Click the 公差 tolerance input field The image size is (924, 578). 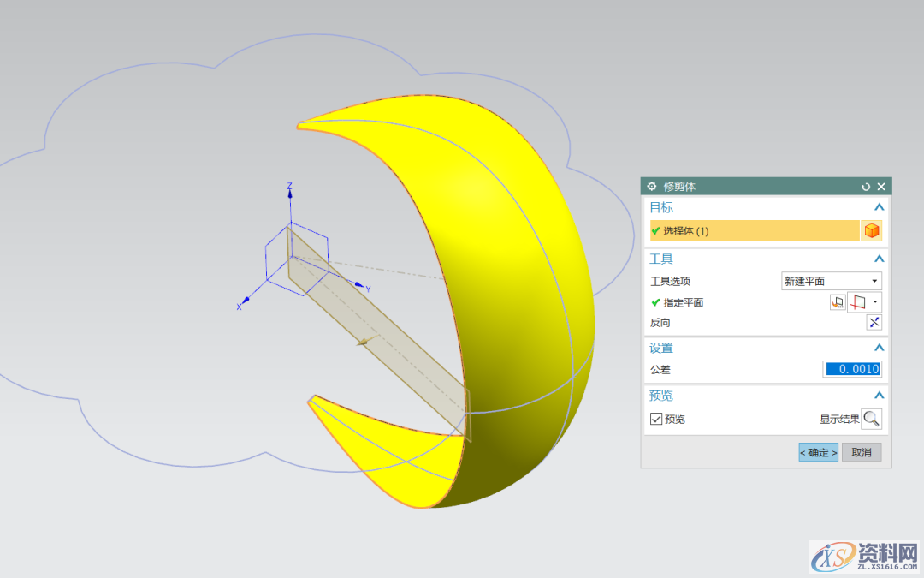pos(852,369)
